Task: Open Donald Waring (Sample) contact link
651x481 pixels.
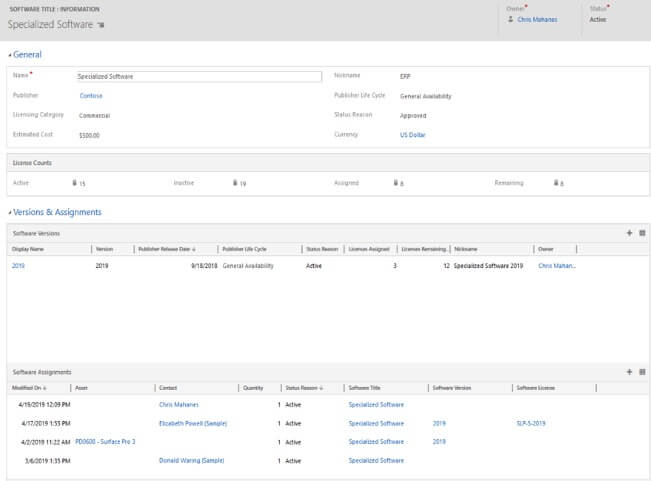Action: coord(191,460)
